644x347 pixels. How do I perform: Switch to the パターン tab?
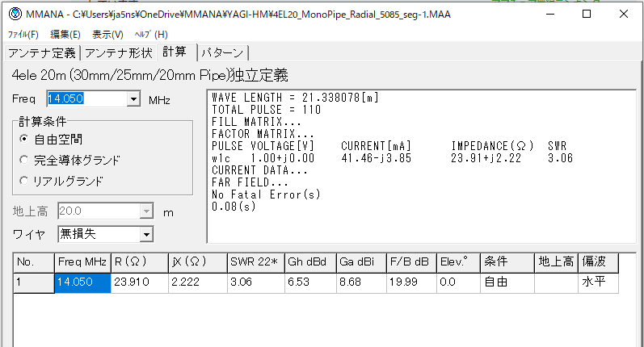pos(221,52)
